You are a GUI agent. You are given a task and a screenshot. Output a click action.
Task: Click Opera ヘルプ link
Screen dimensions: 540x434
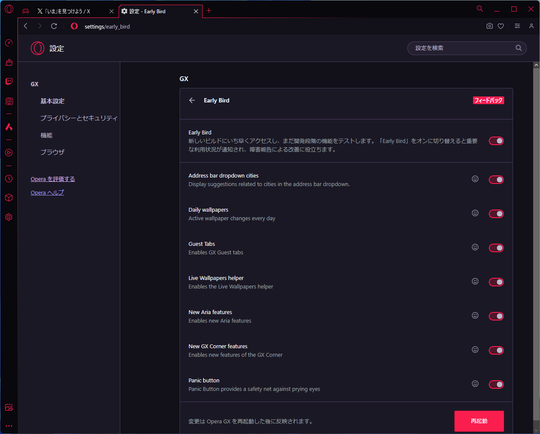[x=47, y=193]
